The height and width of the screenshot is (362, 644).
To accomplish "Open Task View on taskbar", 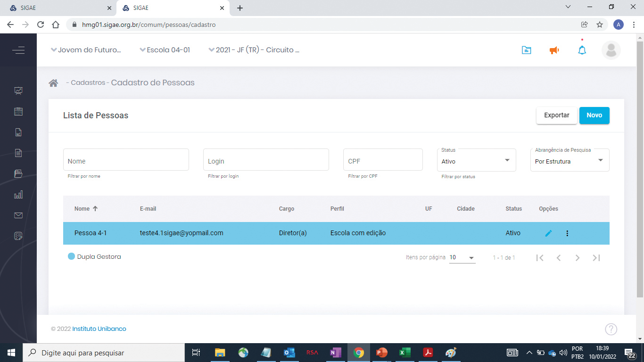I will pyautogui.click(x=196, y=353).
